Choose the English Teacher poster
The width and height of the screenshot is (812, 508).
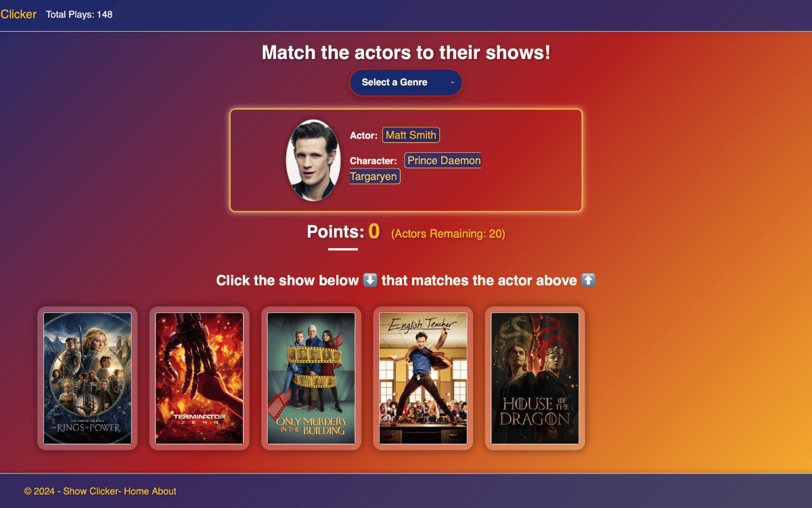[423, 378]
